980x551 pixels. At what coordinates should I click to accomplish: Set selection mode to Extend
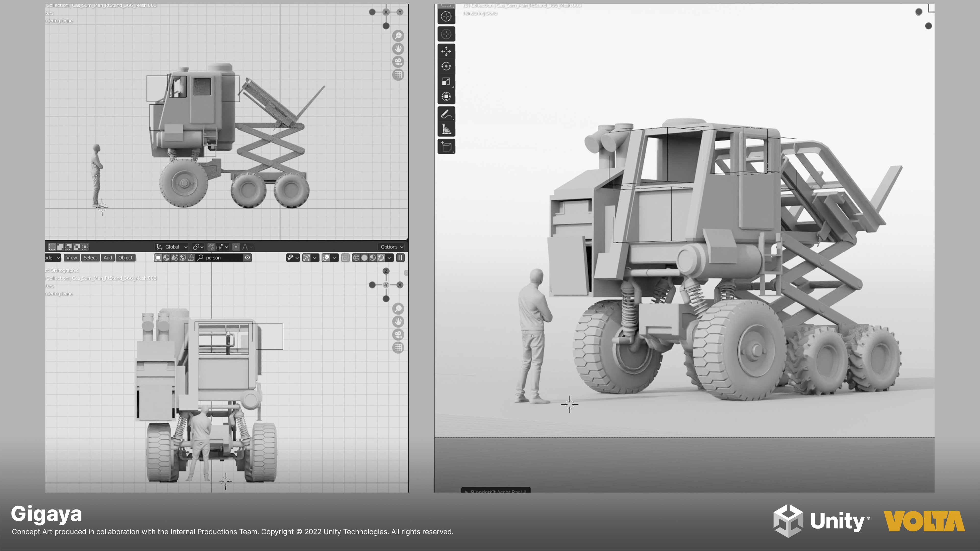60,247
